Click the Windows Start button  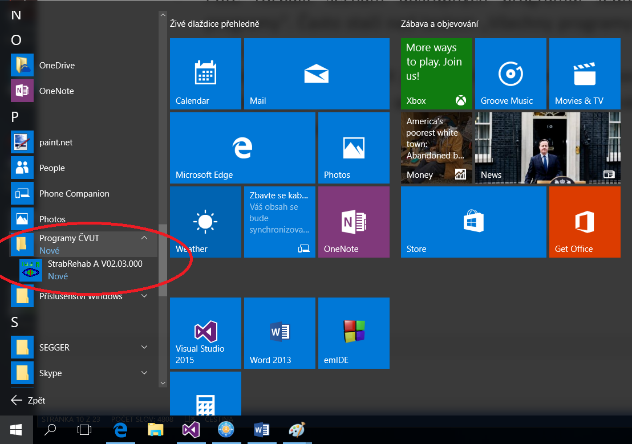pyautogui.click(x=16, y=430)
